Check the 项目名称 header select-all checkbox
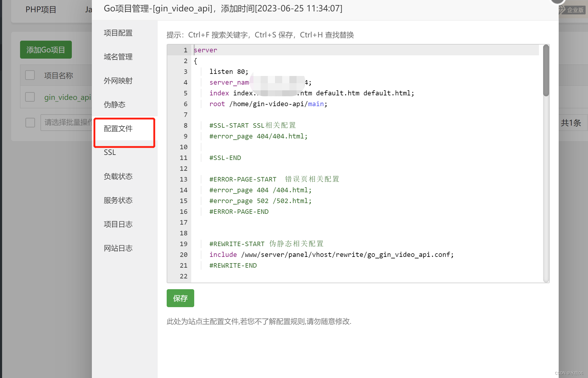The width and height of the screenshot is (588, 378). 30,75
